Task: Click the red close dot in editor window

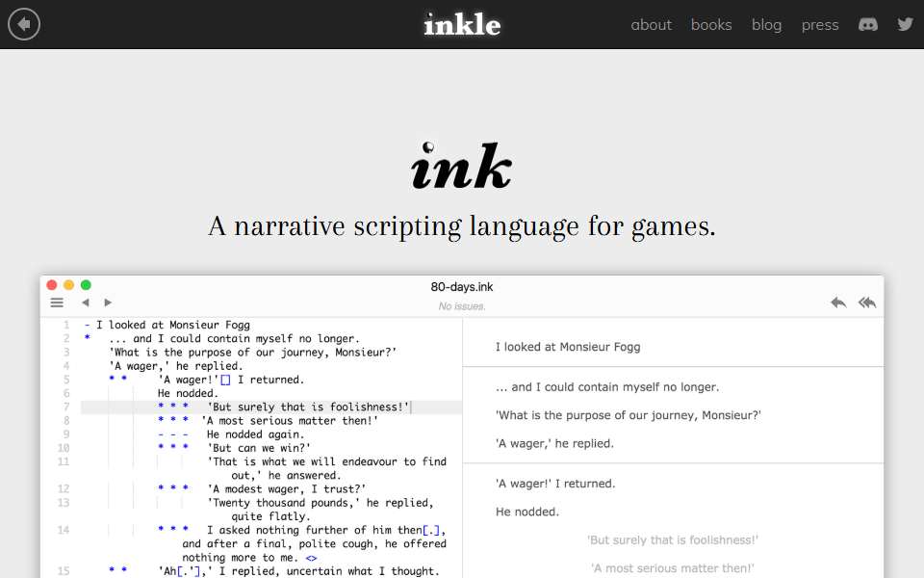Action: (52, 285)
